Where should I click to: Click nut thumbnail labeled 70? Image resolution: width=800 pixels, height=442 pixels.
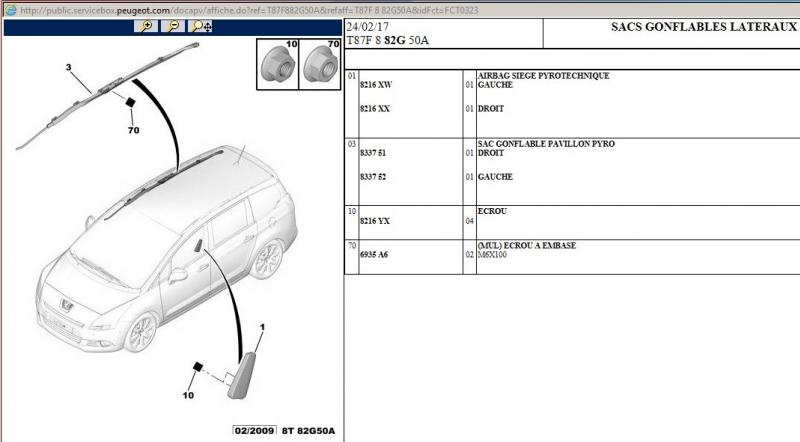pos(320,64)
